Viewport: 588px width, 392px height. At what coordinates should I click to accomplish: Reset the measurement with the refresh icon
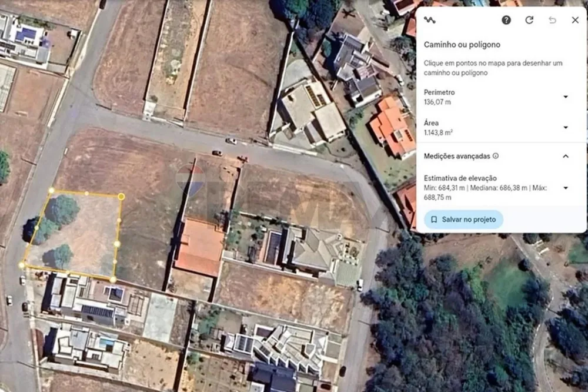[x=530, y=20]
